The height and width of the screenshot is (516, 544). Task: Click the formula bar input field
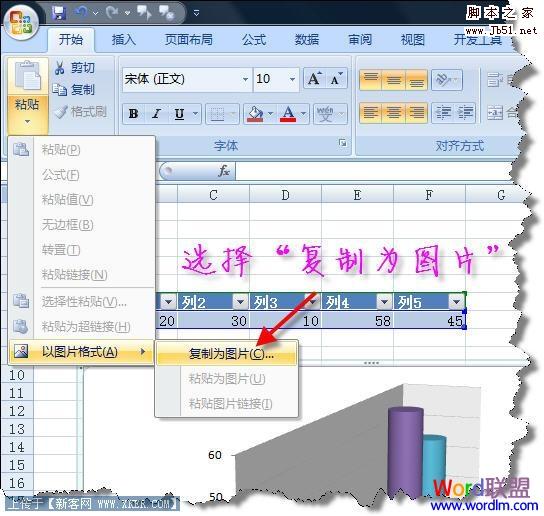(375, 171)
